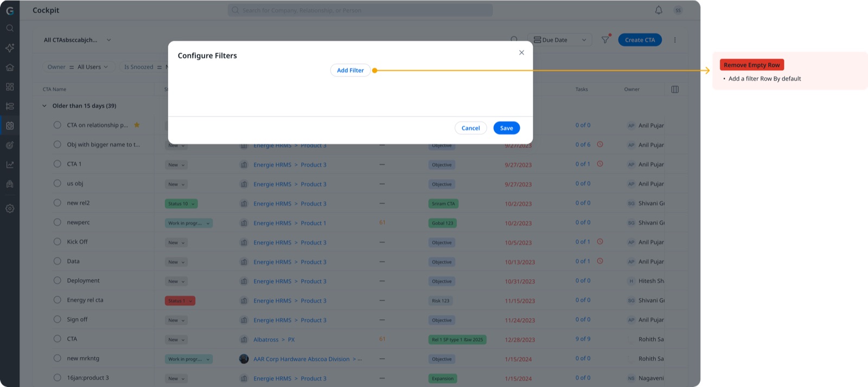Select the CTA 1 row circle
Screen dimensions: 868x387
[x=57, y=164]
